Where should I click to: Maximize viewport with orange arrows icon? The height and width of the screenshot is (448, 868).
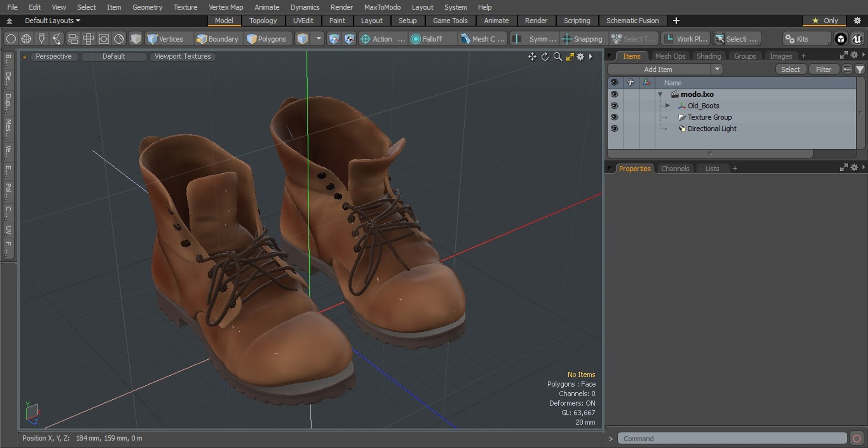coord(570,57)
